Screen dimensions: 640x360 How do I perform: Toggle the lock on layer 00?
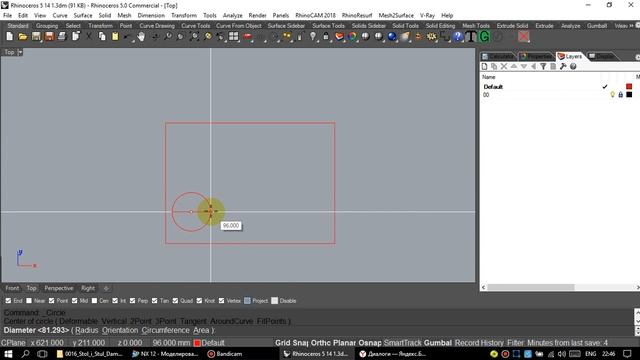620,95
